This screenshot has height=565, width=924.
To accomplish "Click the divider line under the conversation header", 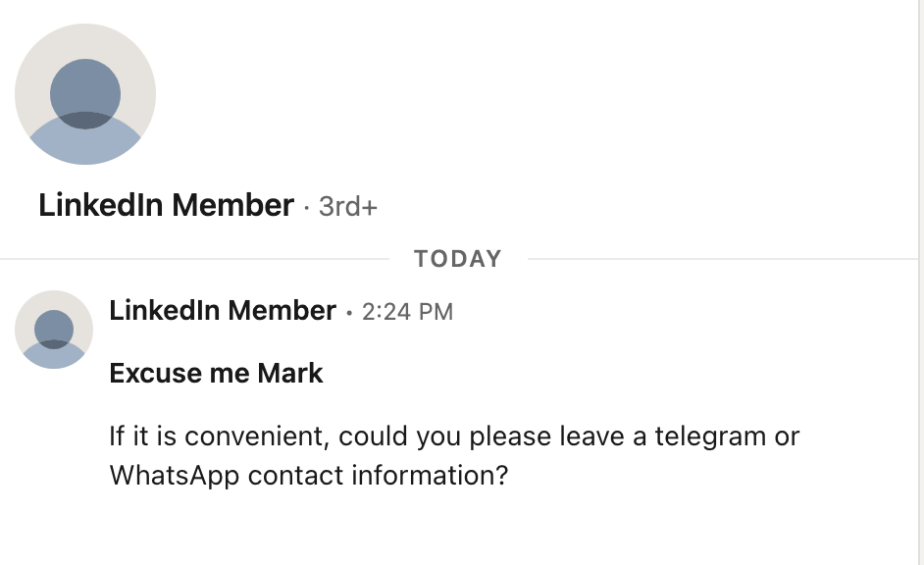I will pyautogui.click(x=196, y=258).
